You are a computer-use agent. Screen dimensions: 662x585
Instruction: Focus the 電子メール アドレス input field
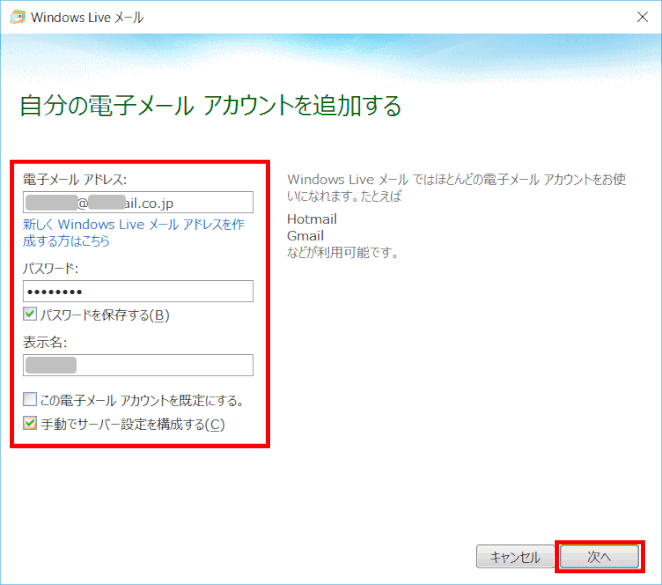[x=138, y=203]
